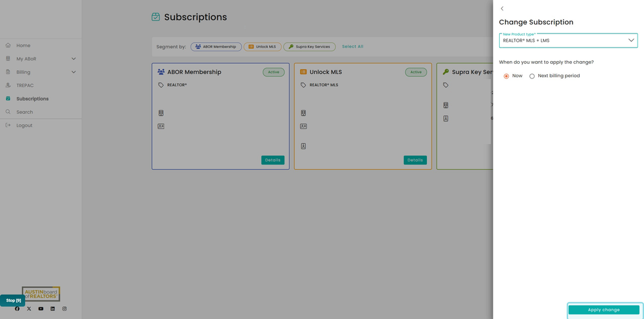Click the Stop [9] button
Screen dimensions: 644x319
pyautogui.click(x=13, y=300)
